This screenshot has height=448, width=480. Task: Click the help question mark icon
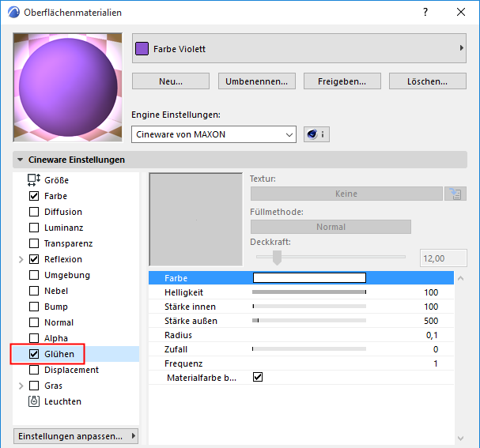425,12
